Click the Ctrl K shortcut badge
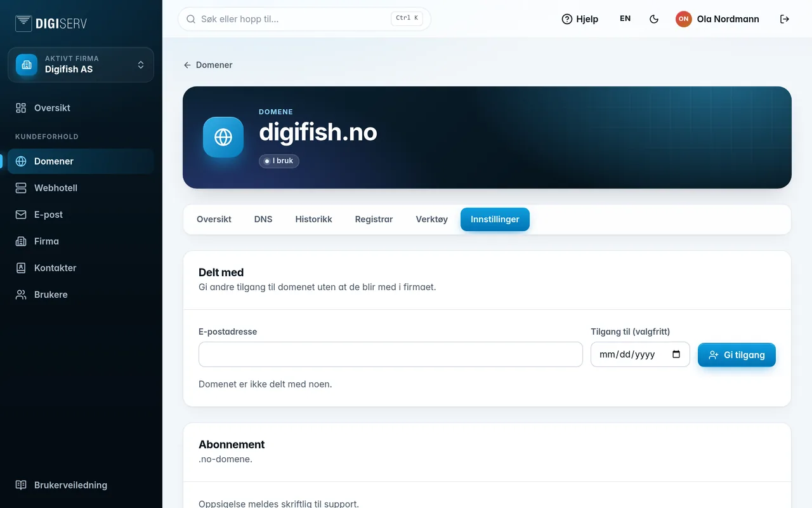Image resolution: width=812 pixels, height=508 pixels. tap(407, 18)
